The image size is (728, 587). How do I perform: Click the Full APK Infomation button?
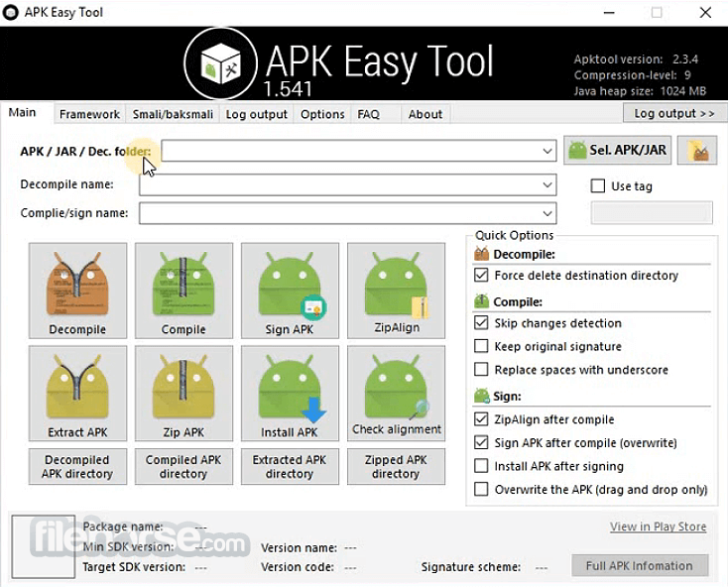pyautogui.click(x=640, y=565)
